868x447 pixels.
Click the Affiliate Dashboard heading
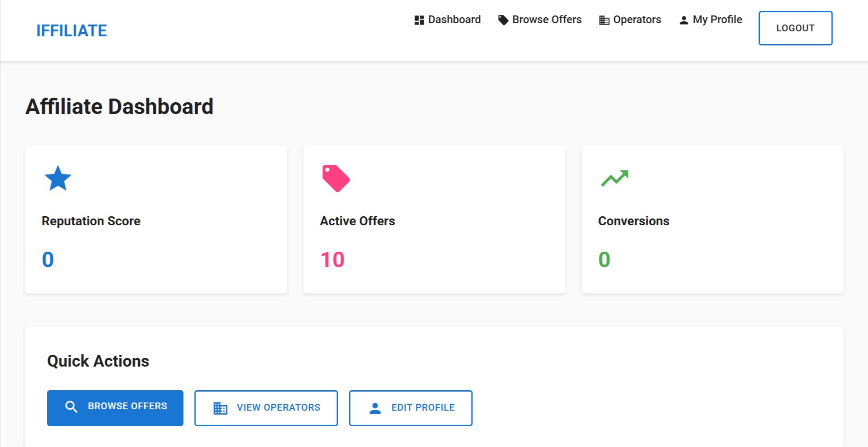point(119,107)
